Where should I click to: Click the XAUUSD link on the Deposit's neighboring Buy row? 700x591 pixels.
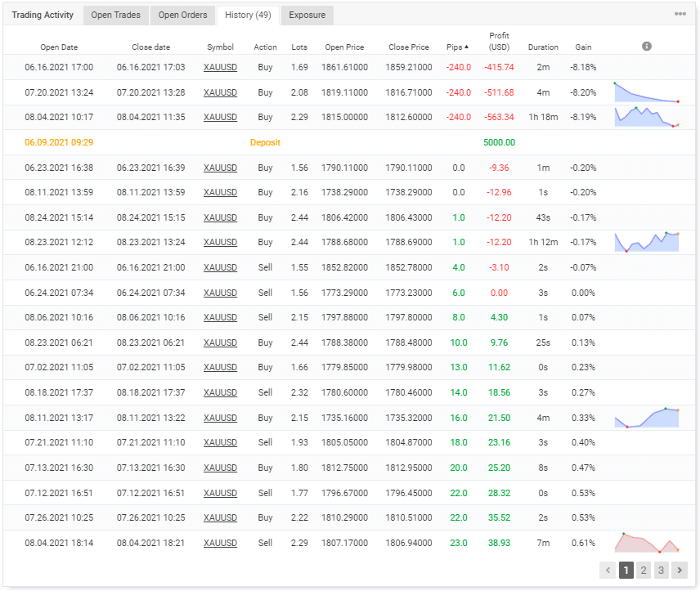[x=220, y=168]
